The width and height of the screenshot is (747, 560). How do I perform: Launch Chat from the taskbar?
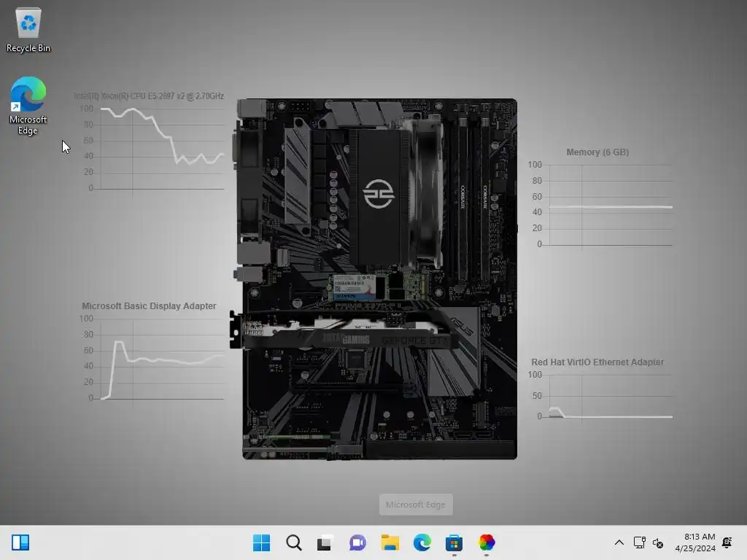[x=357, y=542]
